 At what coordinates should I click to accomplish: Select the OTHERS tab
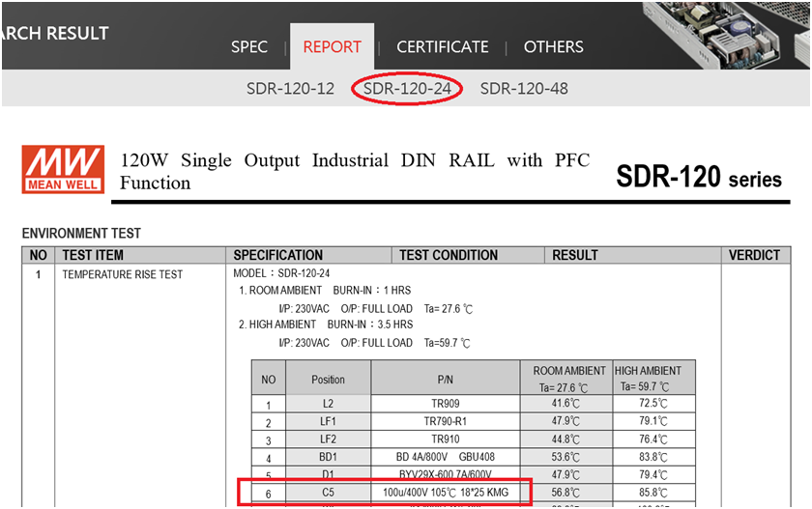pos(553,46)
